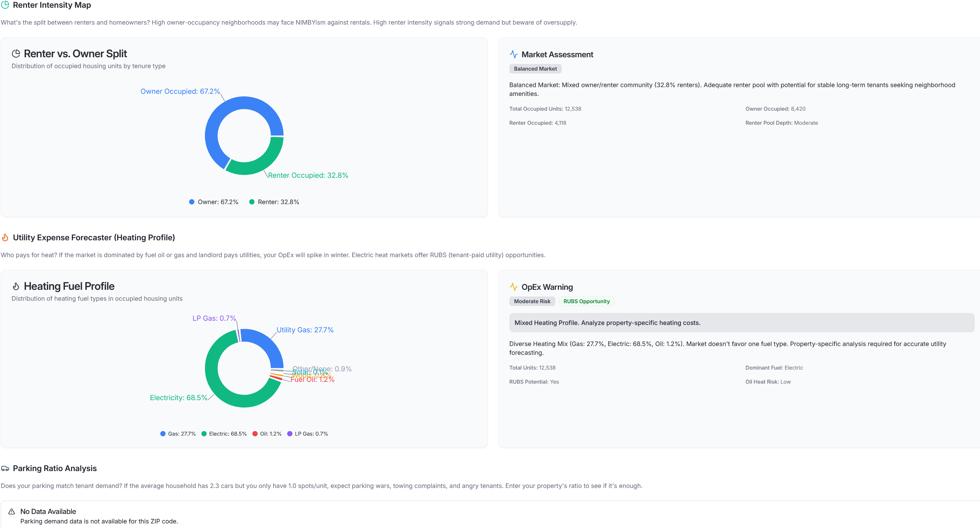This screenshot has width=980, height=528.
Task: Expand the RUBS Opportunity badge
Action: tap(586, 301)
